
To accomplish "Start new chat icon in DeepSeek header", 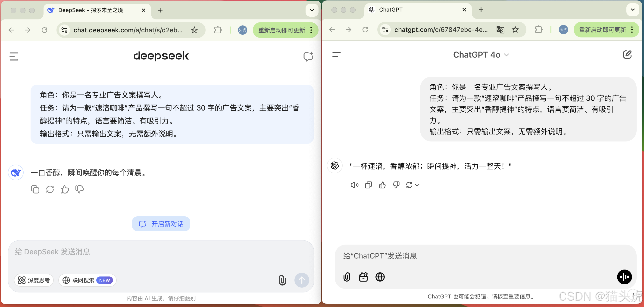I will click(308, 56).
